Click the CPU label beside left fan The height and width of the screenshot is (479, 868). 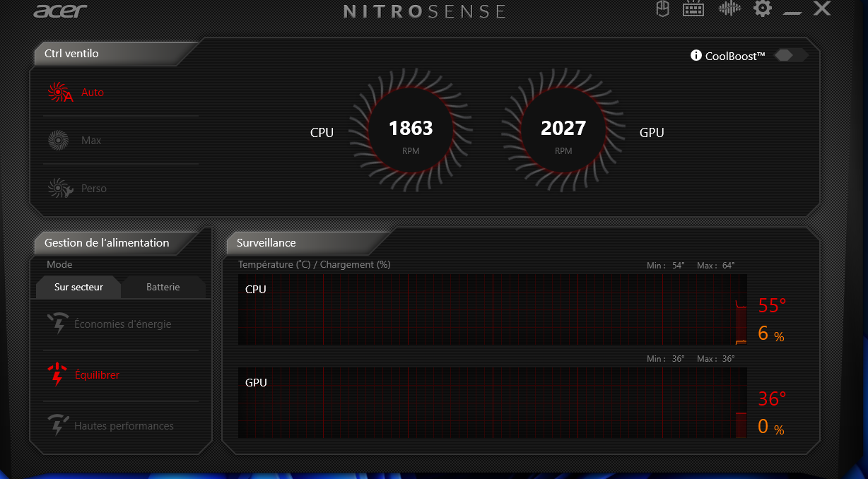[x=322, y=132]
